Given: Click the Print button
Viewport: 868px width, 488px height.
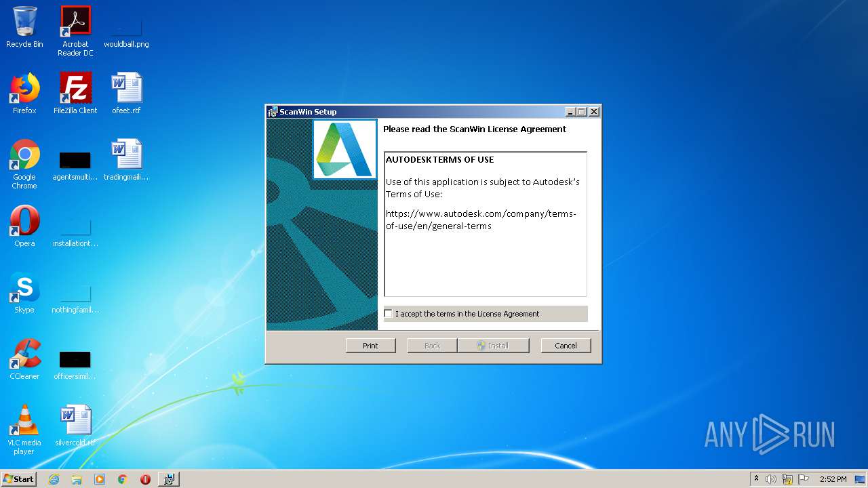Looking at the screenshot, I should pos(370,346).
